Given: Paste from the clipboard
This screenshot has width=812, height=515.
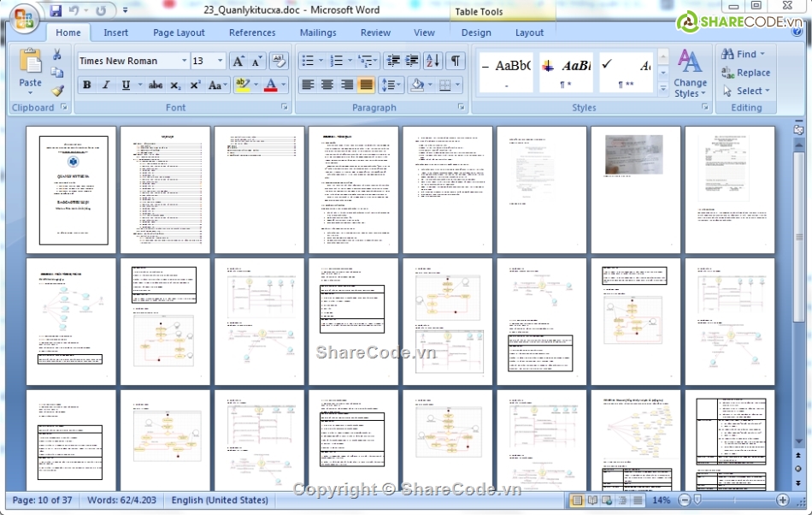Looking at the screenshot, I should point(30,72).
